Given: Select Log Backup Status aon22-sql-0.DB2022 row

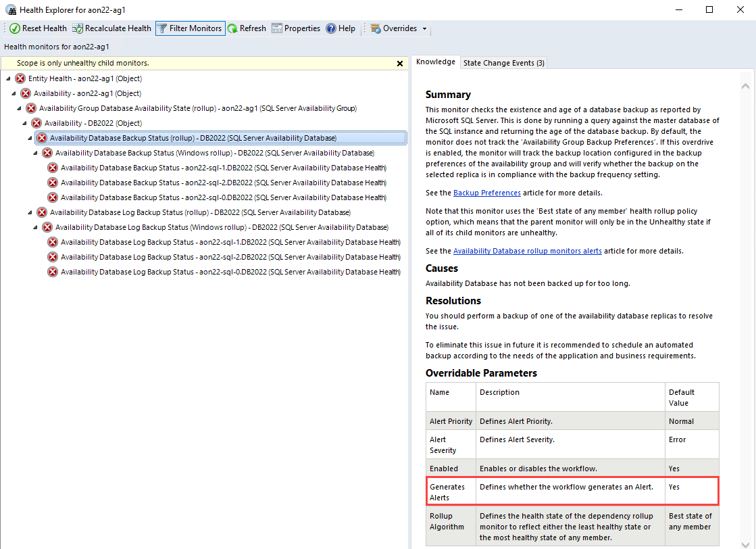Looking at the screenshot, I should tap(230, 272).
